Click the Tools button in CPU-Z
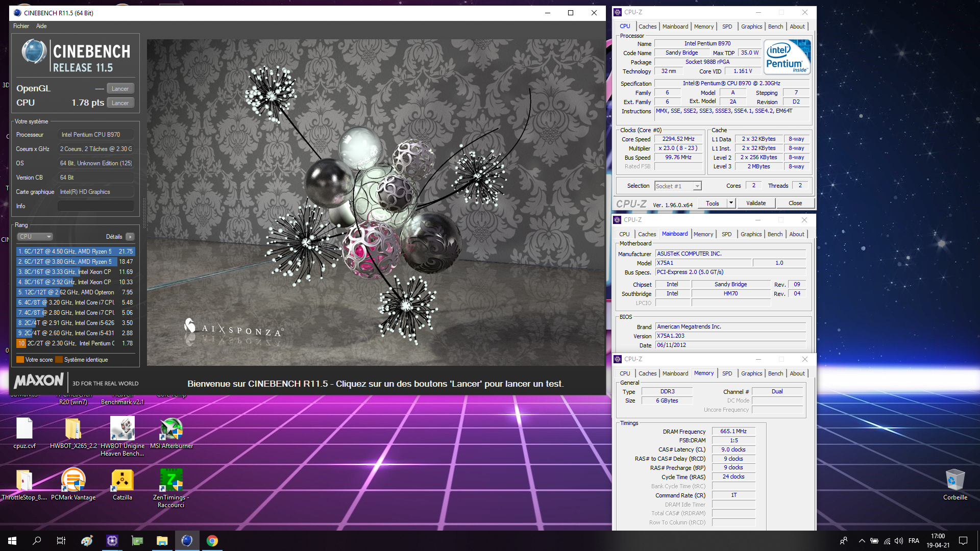 [x=713, y=203]
